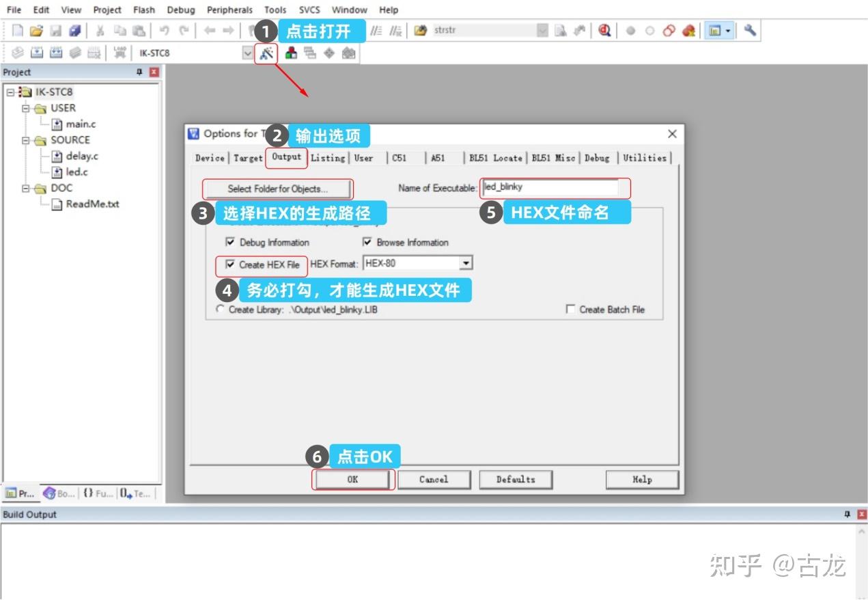Click the Save All icon
The height and width of the screenshot is (600, 868).
tap(74, 30)
